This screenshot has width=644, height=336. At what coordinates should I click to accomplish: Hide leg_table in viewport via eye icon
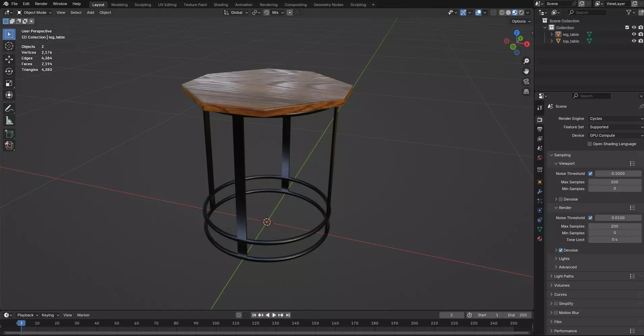(x=634, y=34)
